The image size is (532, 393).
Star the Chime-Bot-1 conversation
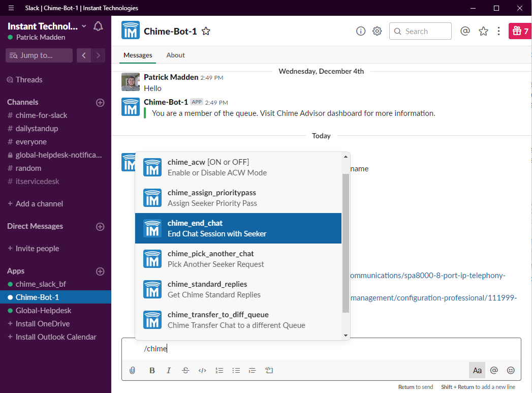(x=206, y=31)
